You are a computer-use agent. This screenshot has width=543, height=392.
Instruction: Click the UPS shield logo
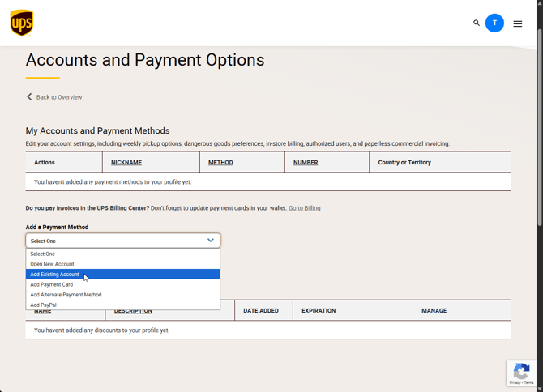pos(22,23)
